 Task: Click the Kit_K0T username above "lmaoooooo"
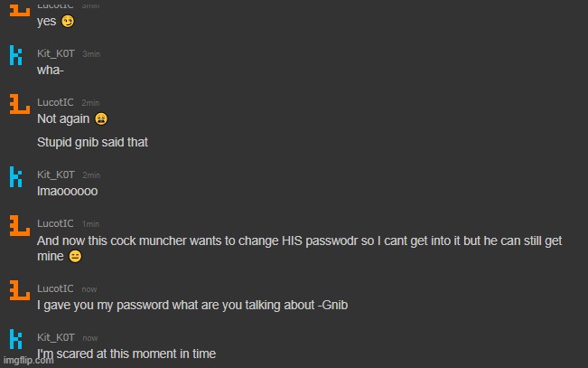tap(56, 175)
